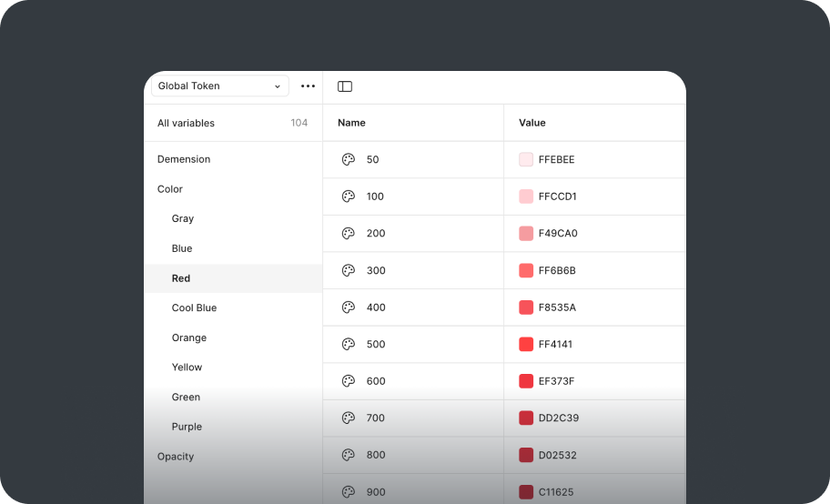
Task: Open the F49CA0 color swatch
Action: coord(526,233)
